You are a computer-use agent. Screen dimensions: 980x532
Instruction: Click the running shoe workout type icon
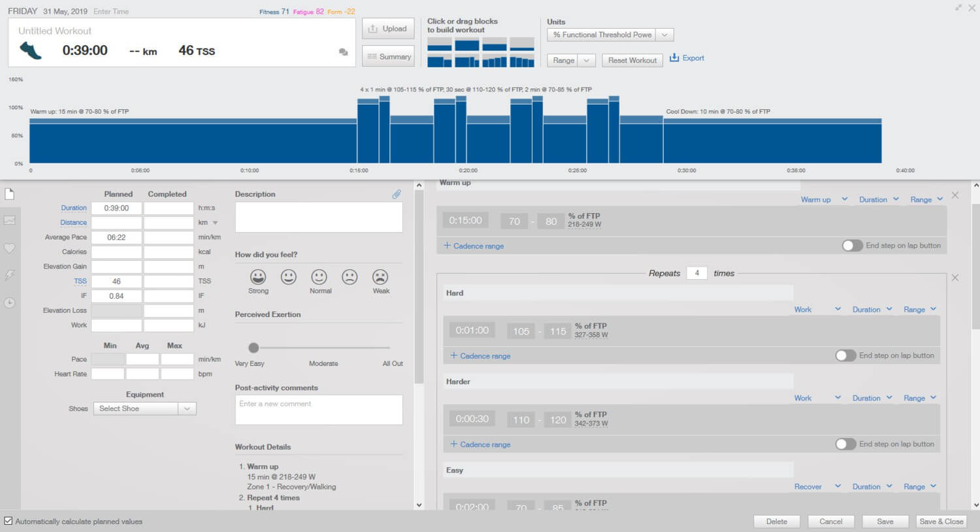pyautogui.click(x=31, y=50)
